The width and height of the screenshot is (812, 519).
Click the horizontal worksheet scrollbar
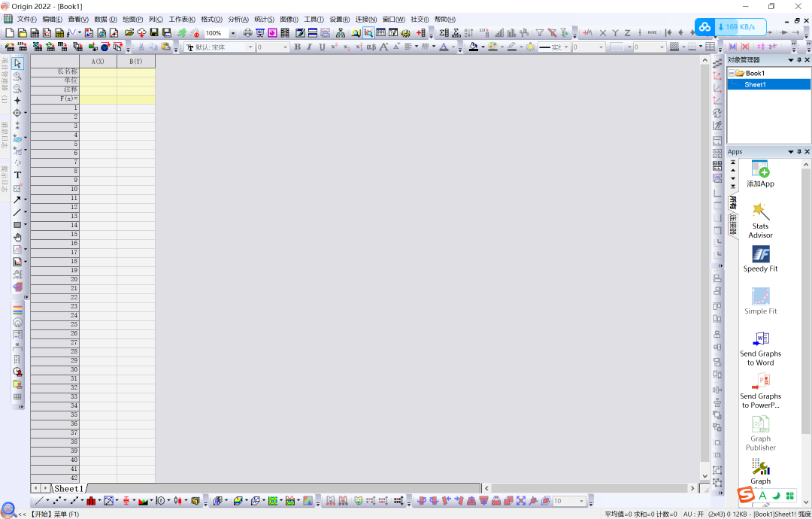pos(589,488)
